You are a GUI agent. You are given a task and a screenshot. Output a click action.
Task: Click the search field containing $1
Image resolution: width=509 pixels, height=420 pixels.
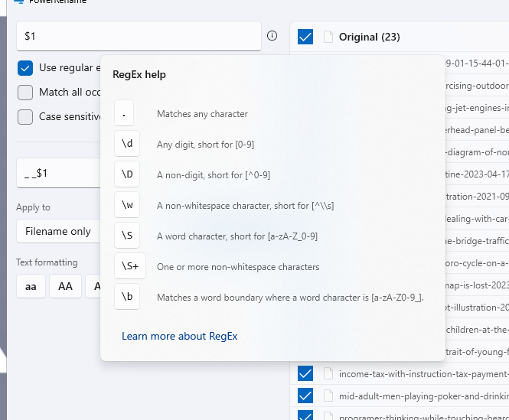139,36
